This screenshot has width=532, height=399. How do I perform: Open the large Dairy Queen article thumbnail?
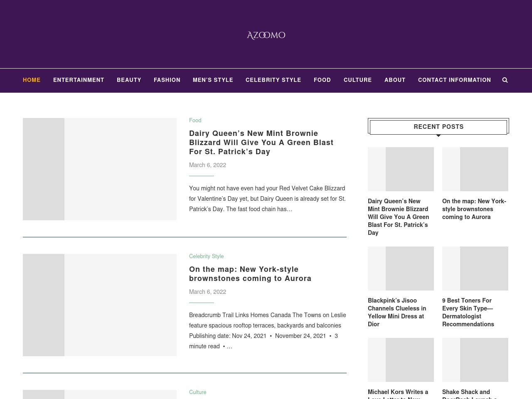tap(100, 169)
